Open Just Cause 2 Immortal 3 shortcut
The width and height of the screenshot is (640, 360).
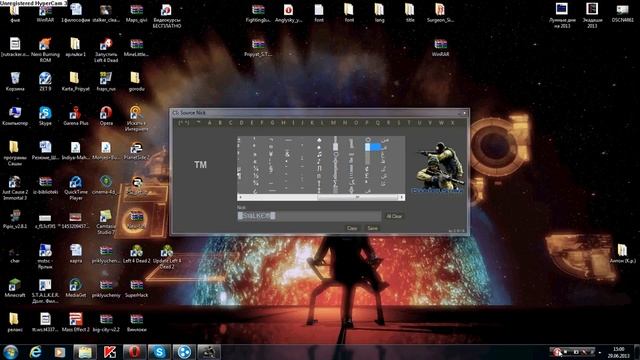pyautogui.click(x=15, y=188)
